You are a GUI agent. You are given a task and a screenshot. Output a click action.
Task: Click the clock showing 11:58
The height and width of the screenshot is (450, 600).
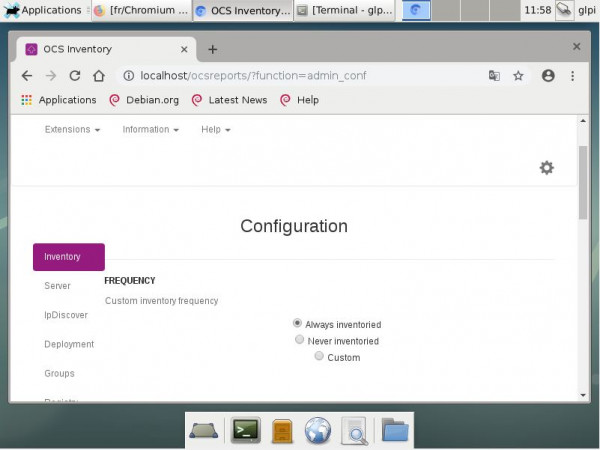[538, 10]
